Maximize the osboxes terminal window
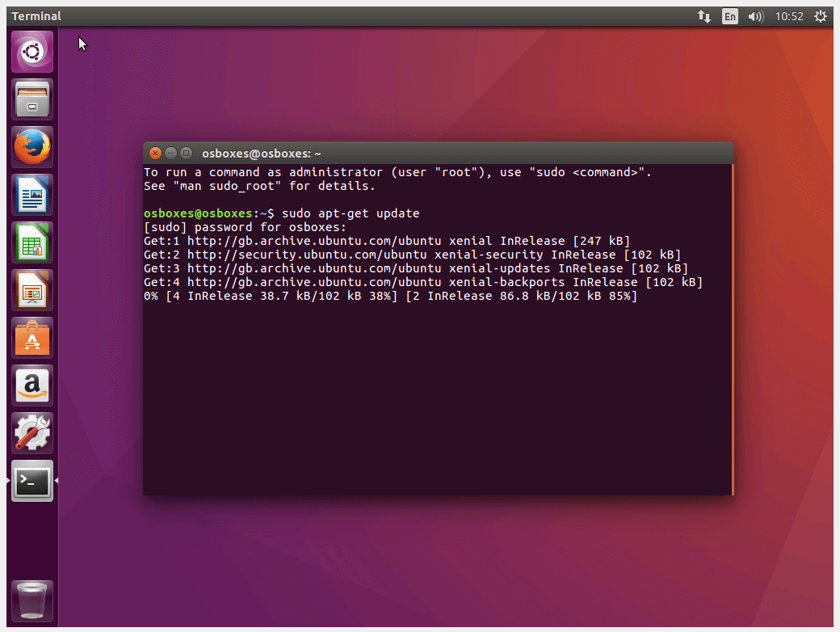 (186, 154)
